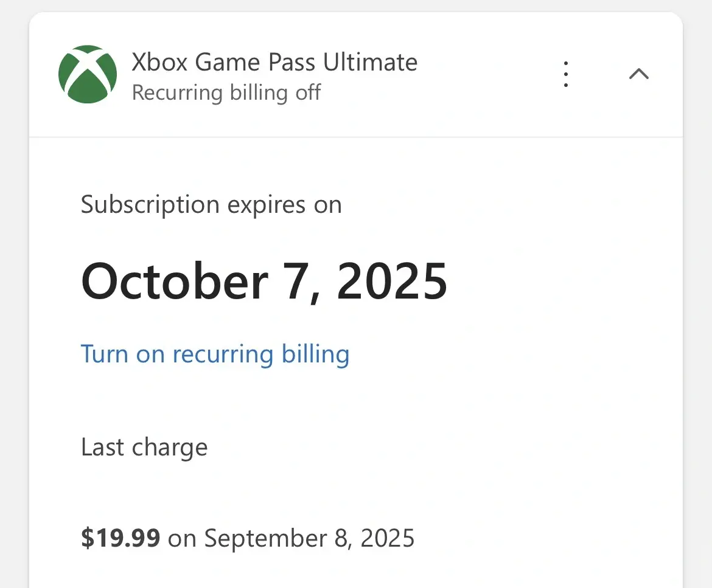Click the word Subscription in expires label
This screenshot has height=588, width=712.
point(150,204)
